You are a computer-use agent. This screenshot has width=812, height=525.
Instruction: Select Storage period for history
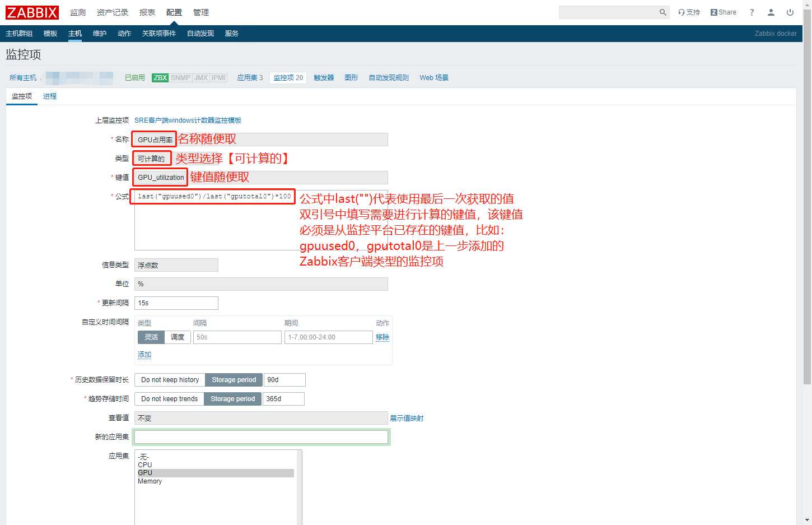(x=234, y=380)
